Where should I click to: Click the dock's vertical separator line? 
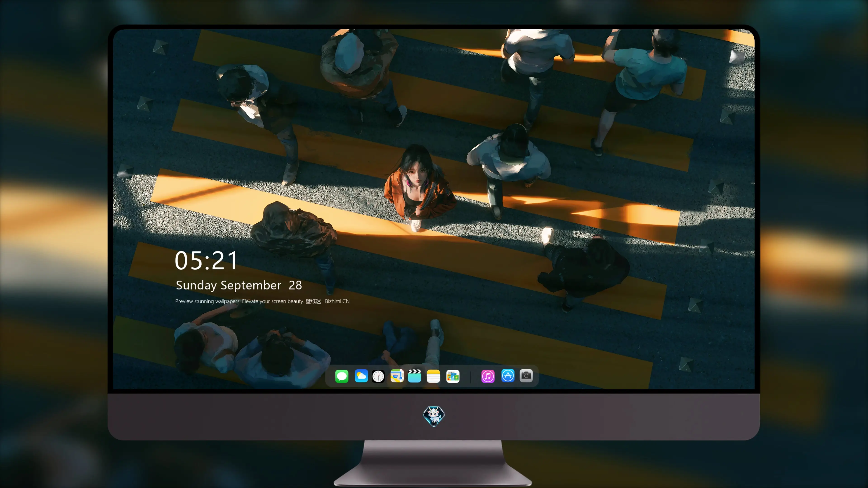tap(470, 376)
